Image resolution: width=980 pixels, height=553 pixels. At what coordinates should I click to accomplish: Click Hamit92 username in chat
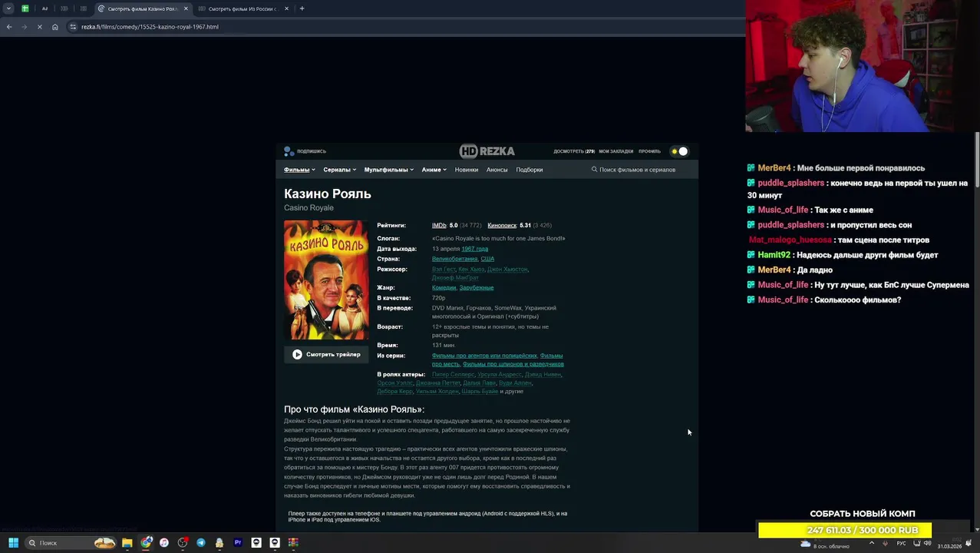click(774, 255)
